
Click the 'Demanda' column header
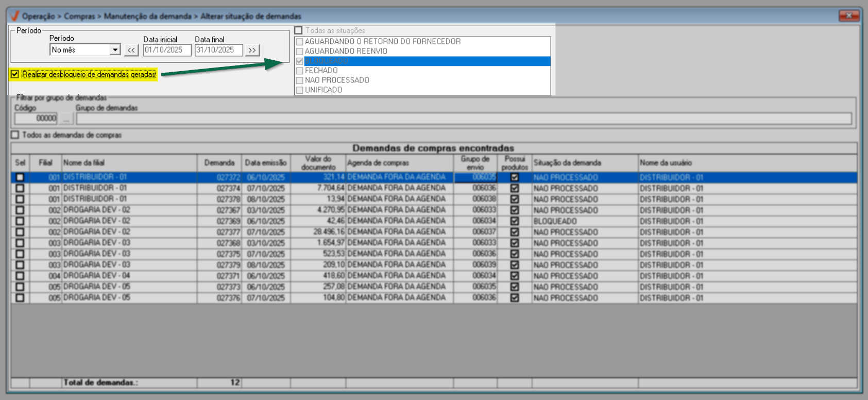[219, 163]
